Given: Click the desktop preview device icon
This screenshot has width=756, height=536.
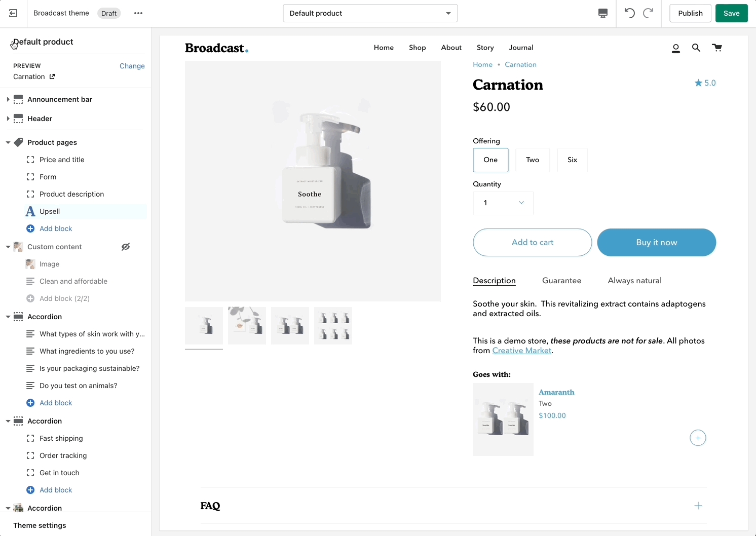Looking at the screenshot, I should pyautogui.click(x=603, y=13).
